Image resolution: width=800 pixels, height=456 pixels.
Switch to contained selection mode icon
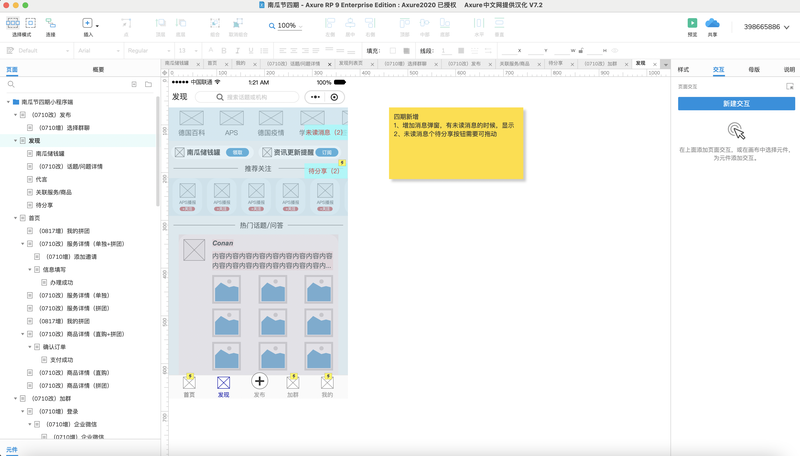tap(31, 23)
